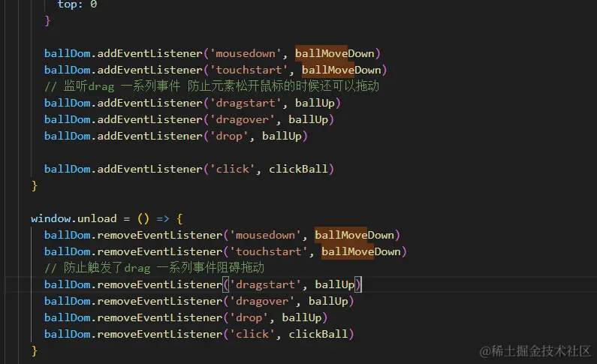This screenshot has width=597, height=364.
Task: Place cursor on addEventListener 'mousedown' string
Action: 246,53
